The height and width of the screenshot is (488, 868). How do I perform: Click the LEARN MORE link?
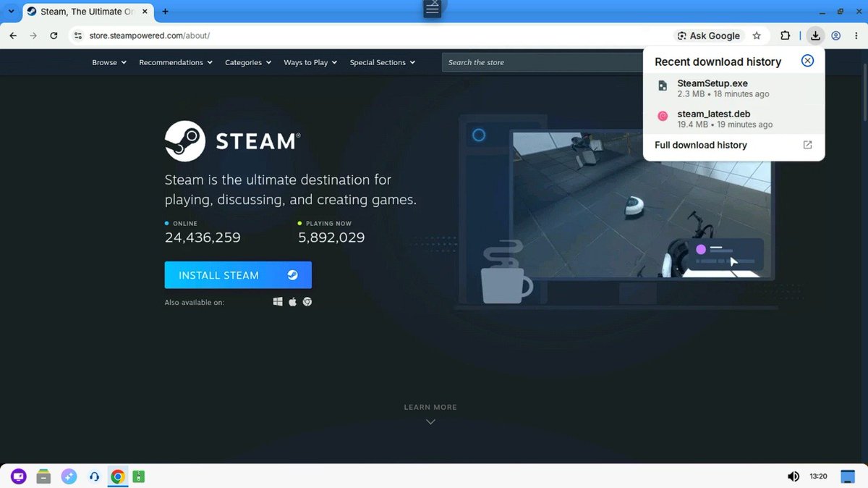(430, 407)
